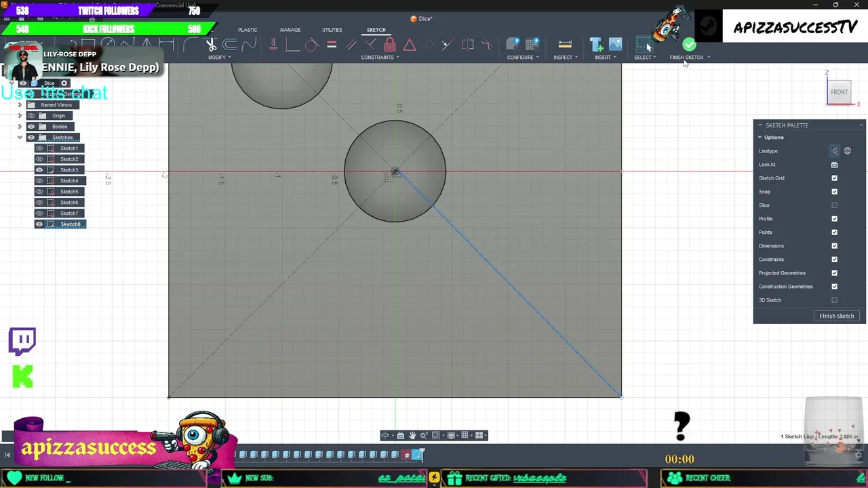Toggle the Profile checkbox

tap(835, 219)
